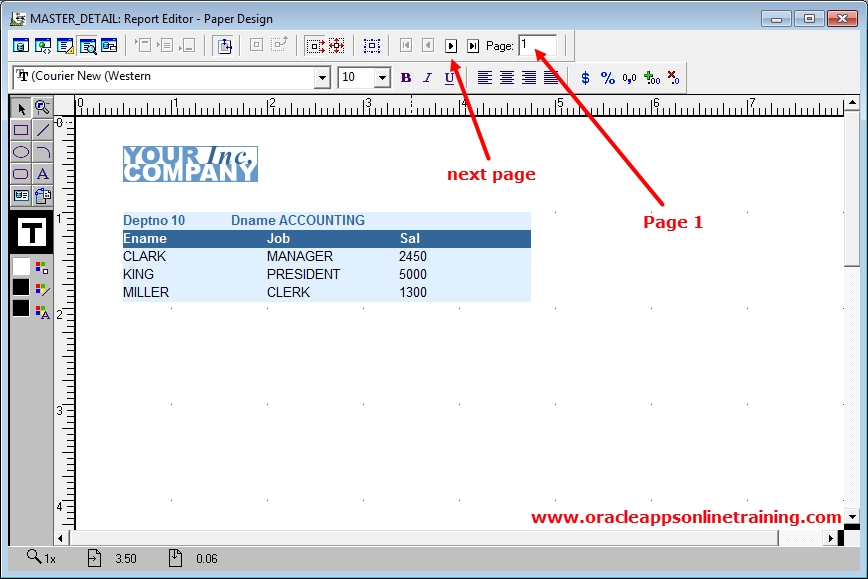Center align the text
This screenshot has height=579, width=868.
pyautogui.click(x=507, y=77)
